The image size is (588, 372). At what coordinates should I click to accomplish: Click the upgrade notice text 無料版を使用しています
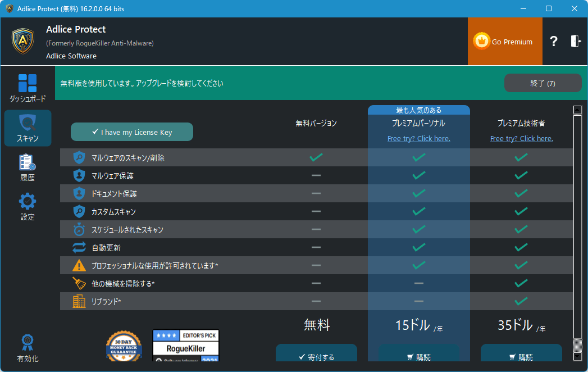click(x=142, y=83)
